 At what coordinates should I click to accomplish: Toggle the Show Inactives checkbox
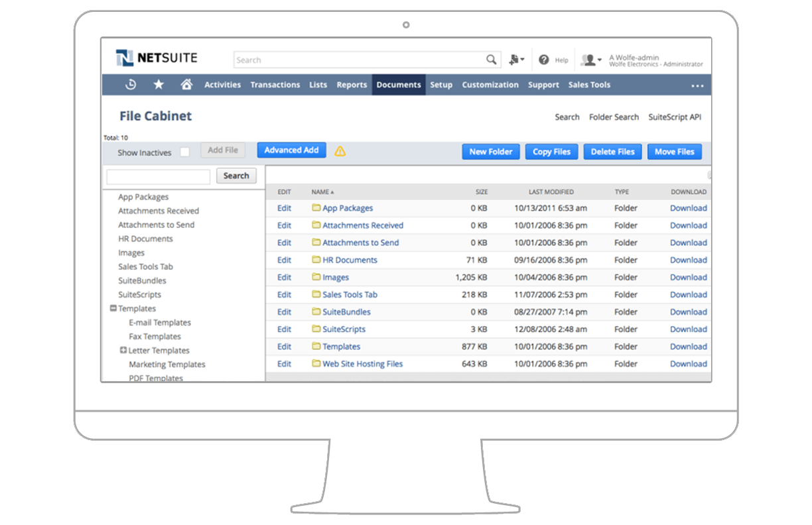coord(185,152)
